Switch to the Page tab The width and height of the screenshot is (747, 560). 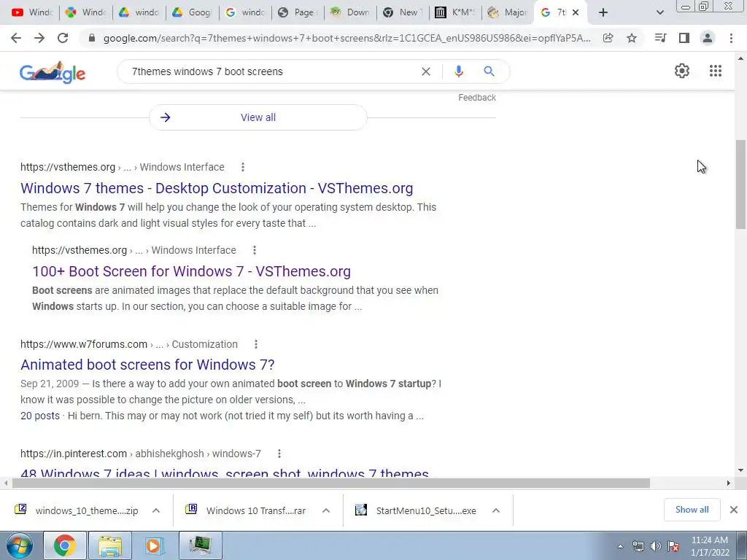[298, 12]
